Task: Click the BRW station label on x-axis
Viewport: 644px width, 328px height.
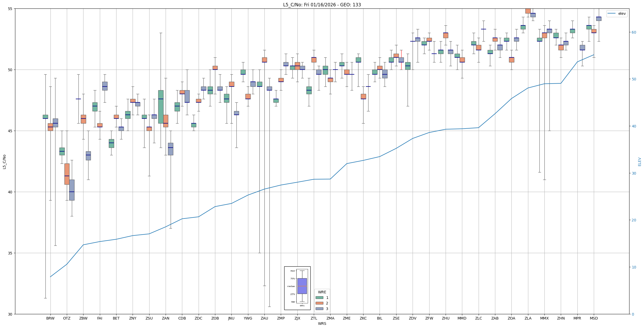Action: [50, 318]
